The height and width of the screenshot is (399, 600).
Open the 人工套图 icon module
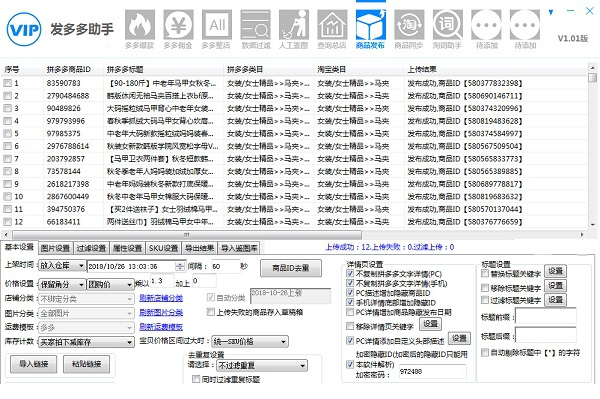tap(293, 29)
